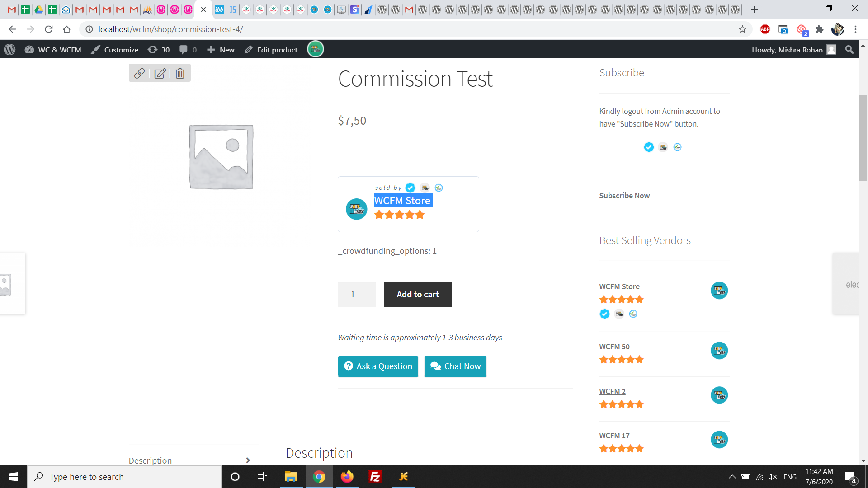Close the current browser tab
The image size is (868, 488).
(x=203, y=9)
